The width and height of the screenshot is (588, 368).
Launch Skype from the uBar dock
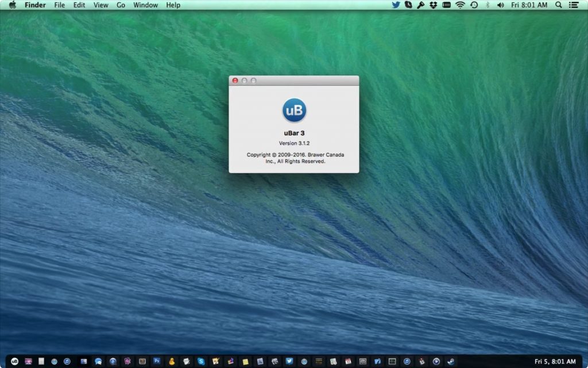(x=201, y=362)
